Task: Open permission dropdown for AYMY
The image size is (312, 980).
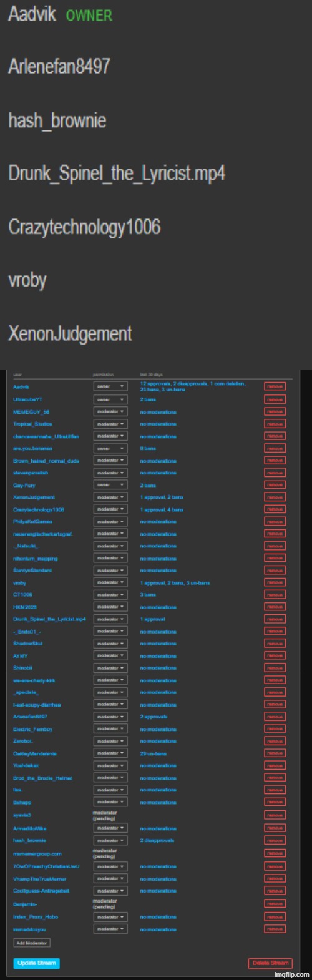Action: pos(110,656)
